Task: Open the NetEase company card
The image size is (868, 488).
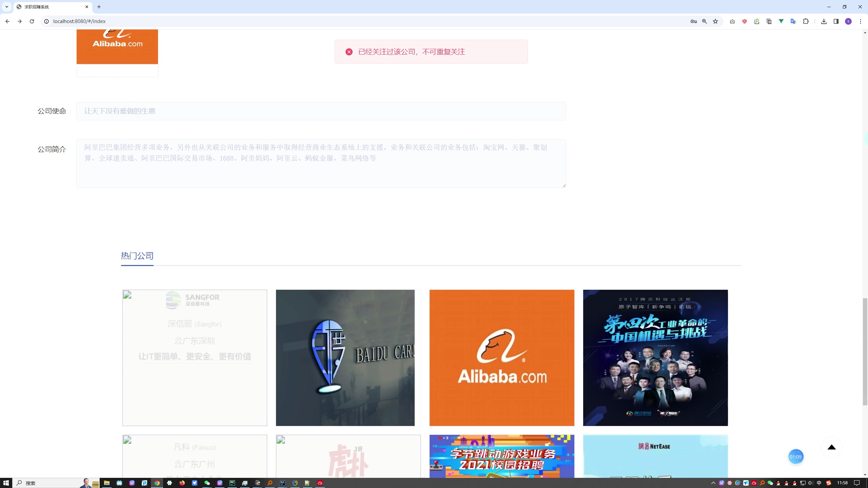Action: (655, 456)
